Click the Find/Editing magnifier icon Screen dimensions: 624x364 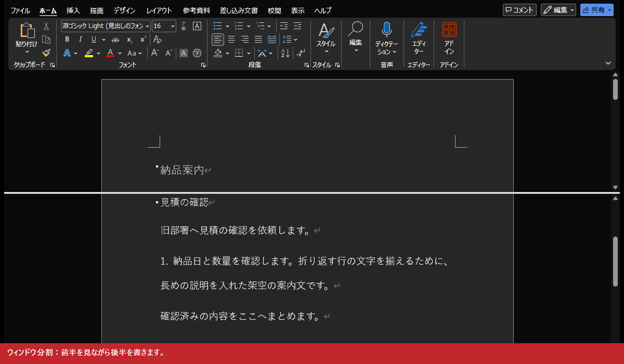click(356, 29)
